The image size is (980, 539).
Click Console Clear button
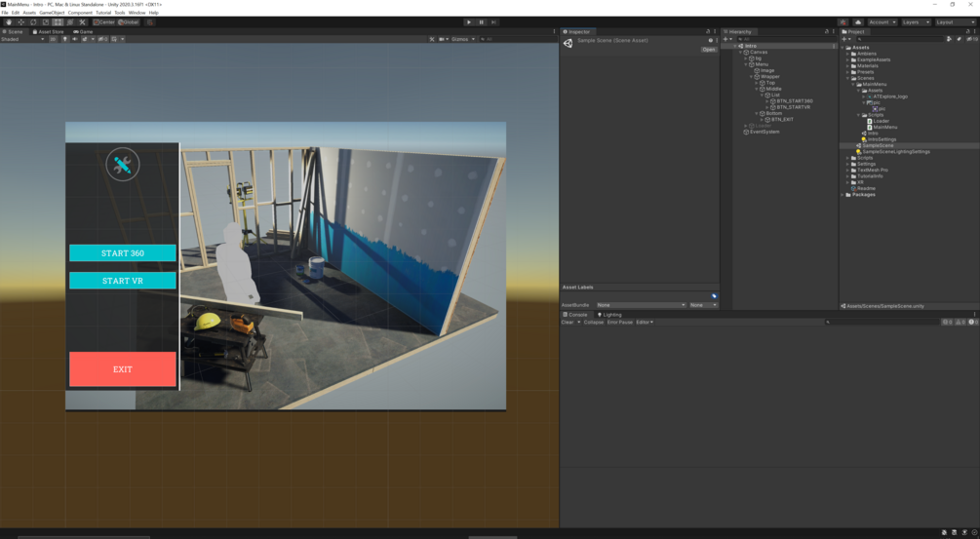click(x=567, y=323)
